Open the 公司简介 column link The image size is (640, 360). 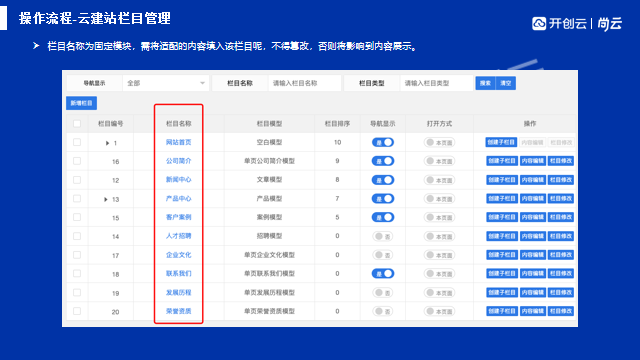tap(178, 161)
